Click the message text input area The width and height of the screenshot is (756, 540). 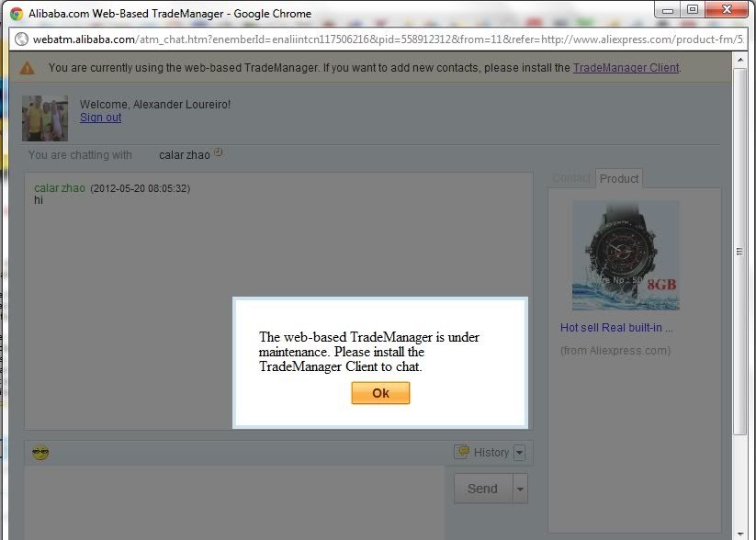[x=235, y=501]
